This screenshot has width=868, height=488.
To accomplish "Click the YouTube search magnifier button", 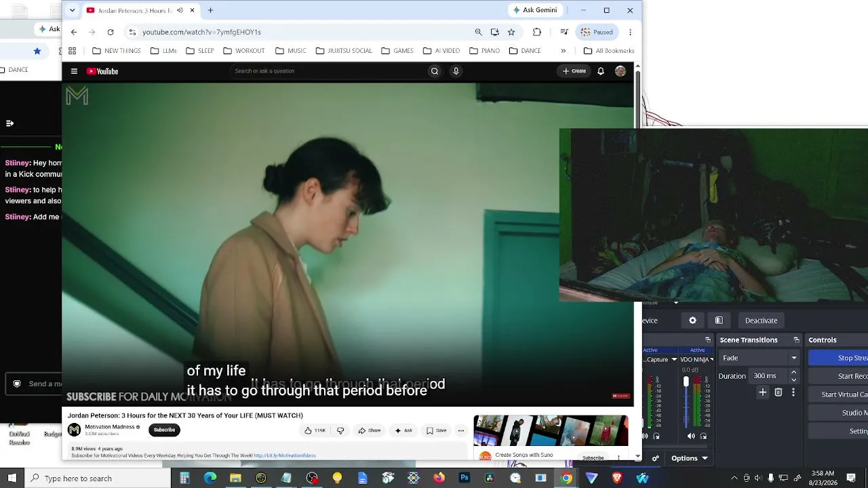I will [435, 71].
